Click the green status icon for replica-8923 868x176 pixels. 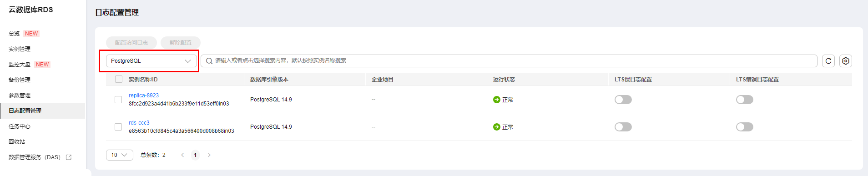click(497, 100)
